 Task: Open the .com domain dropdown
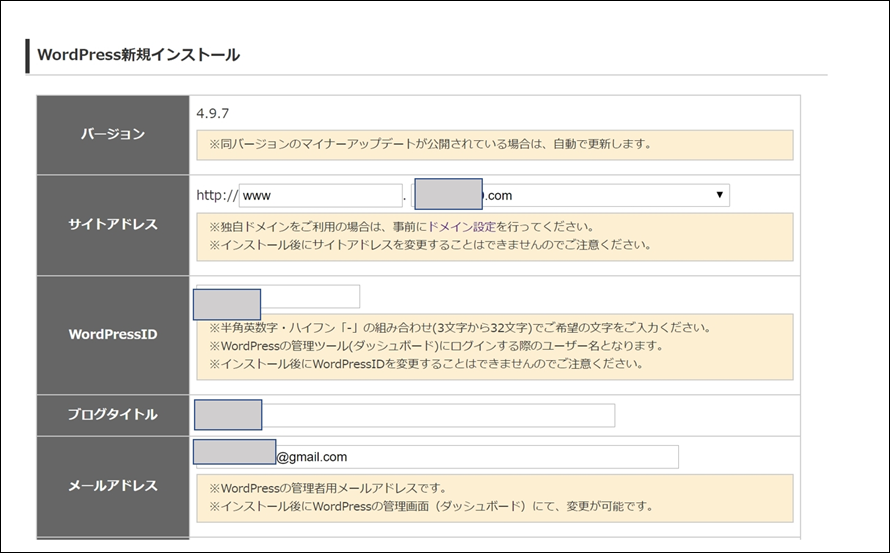click(570, 195)
